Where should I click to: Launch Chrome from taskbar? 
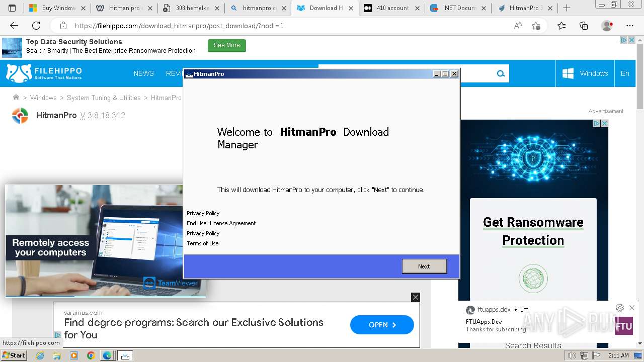pos(91,355)
